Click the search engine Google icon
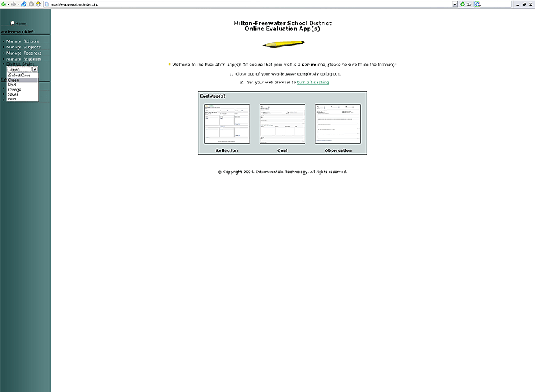Viewport: 535px width, 392px height. 478,4
